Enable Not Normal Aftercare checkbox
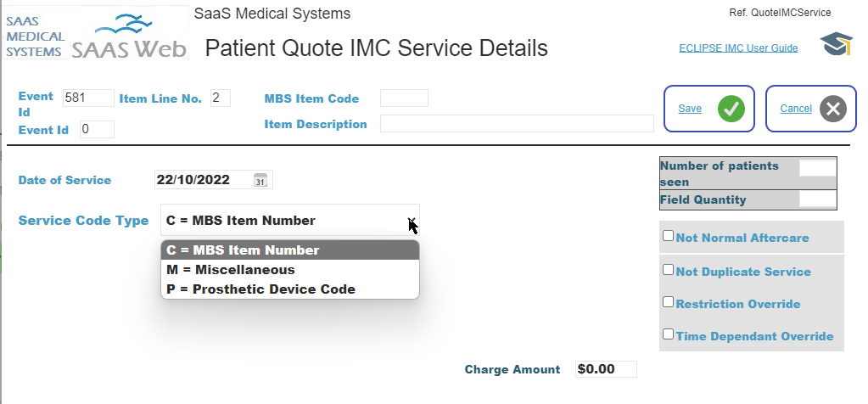Viewport: 868px width, 404px height. pos(668,236)
